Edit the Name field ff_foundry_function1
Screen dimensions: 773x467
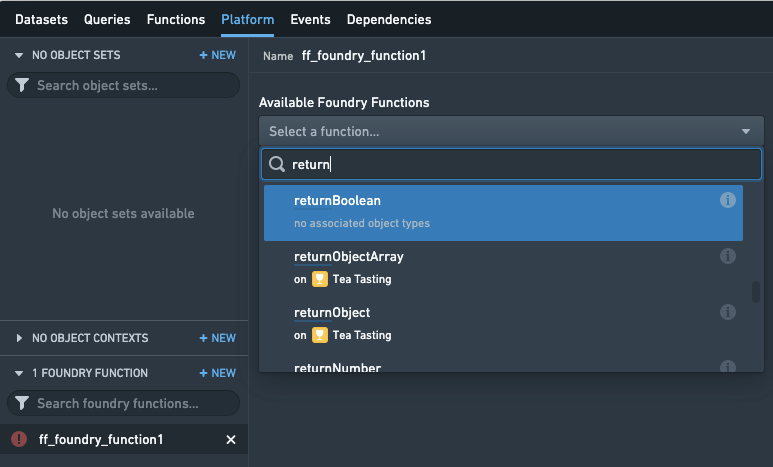[364, 56]
